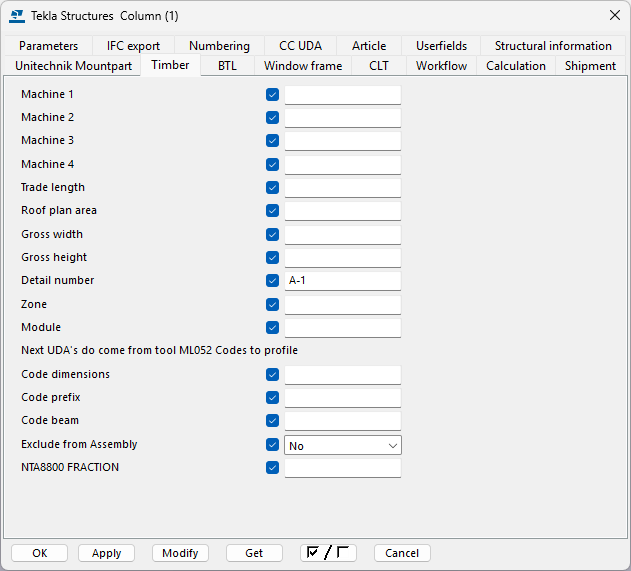This screenshot has width=631, height=571.
Task: Click the NTA8800 FRACTION input field
Action: tap(343, 468)
